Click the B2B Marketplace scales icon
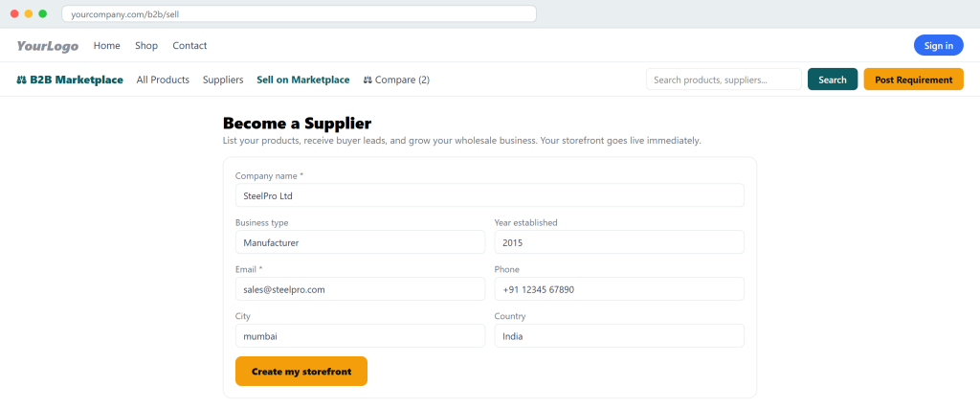The height and width of the screenshot is (409, 980). coord(22,80)
